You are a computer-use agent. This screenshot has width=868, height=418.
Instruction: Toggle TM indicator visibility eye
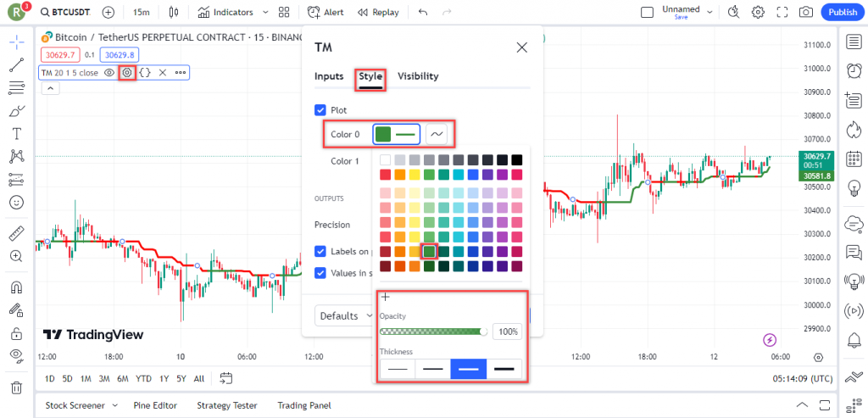(109, 73)
